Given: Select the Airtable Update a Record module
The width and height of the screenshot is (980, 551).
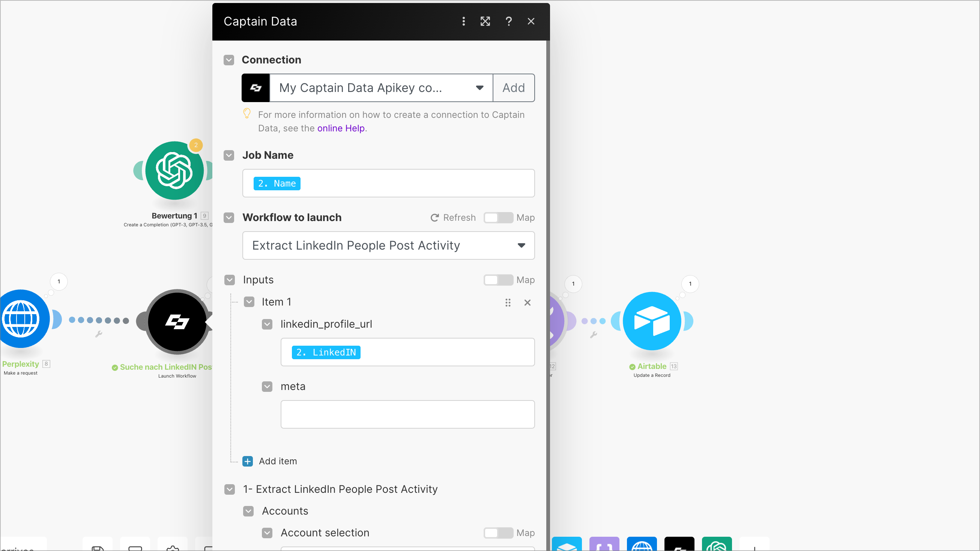Looking at the screenshot, I should (x=652, y=321).
